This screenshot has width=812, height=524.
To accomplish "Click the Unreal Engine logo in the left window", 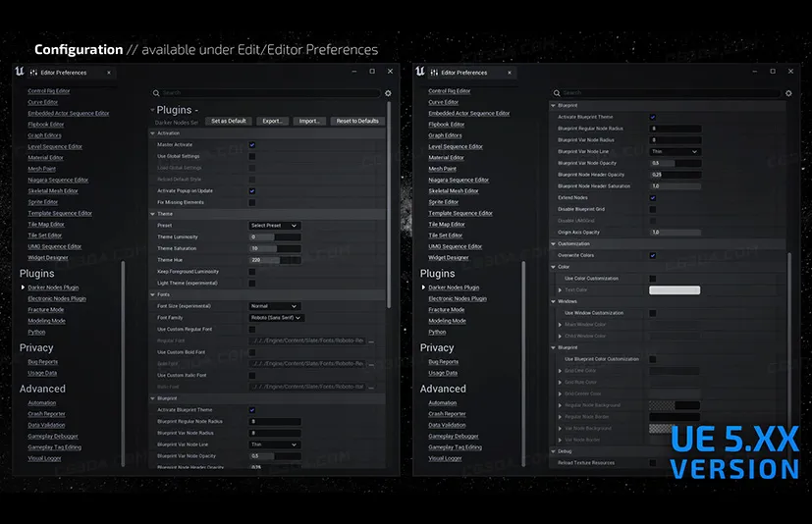I will [x=20, y=72].
